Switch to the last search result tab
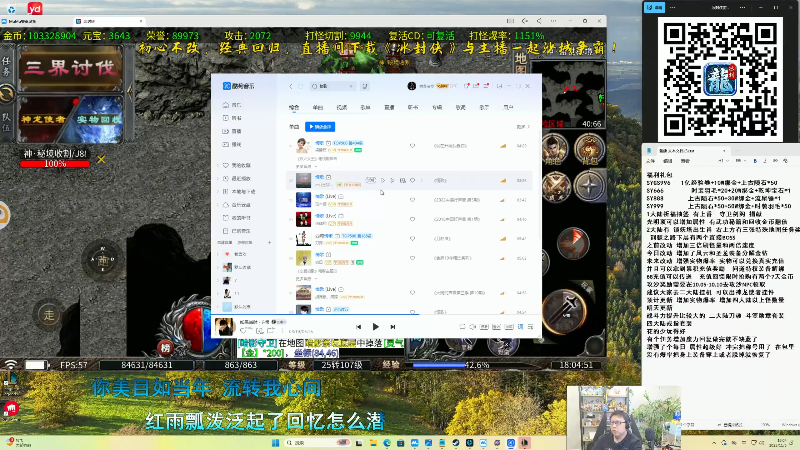The image size is (800, 450). [x=508, y=108]
